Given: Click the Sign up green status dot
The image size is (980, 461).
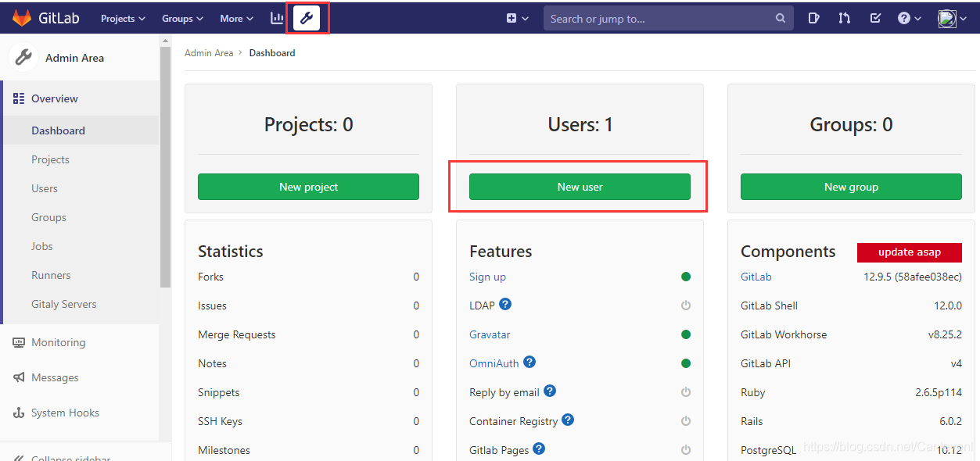Looking at the screenshot, I should pyautogui.click(x=686, y=277).
